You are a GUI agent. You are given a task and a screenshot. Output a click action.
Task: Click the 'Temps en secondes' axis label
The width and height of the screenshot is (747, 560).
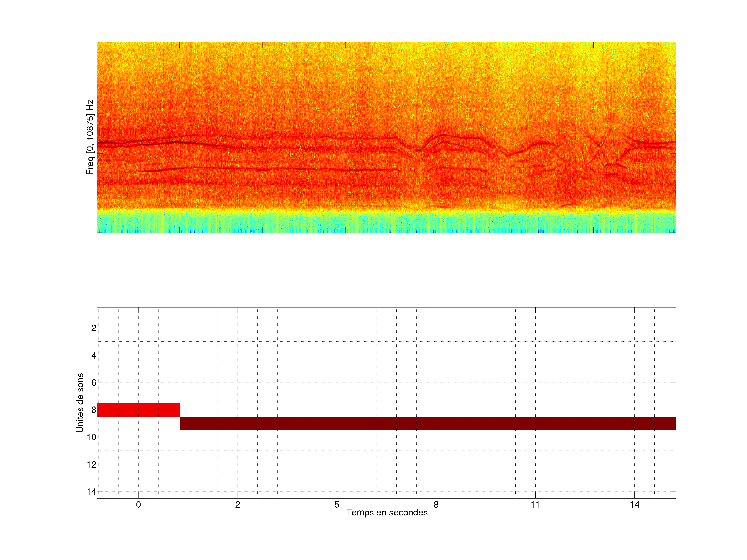387,512
